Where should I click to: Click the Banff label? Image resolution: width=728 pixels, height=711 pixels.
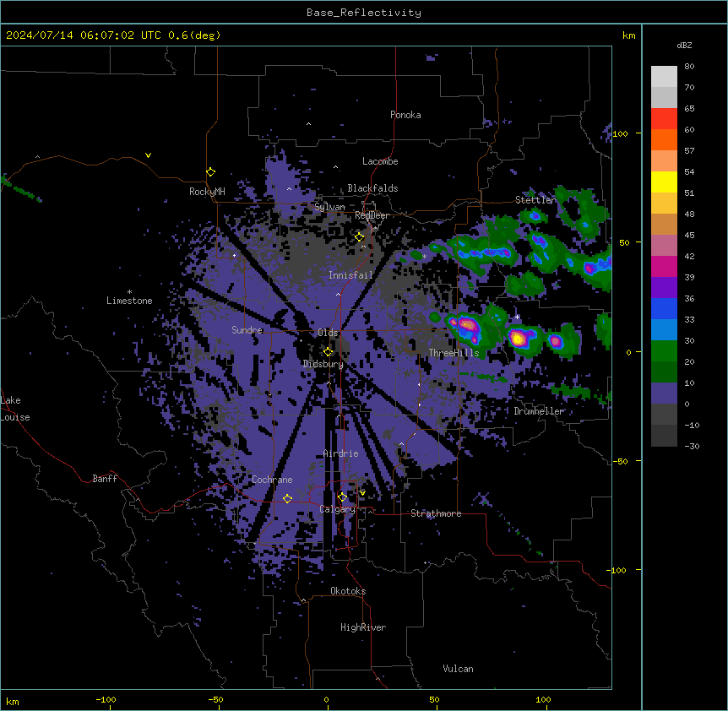105,479
